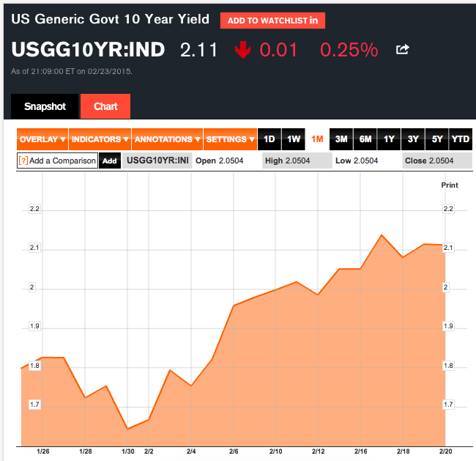Click the right 1.7 y-axis label
476x461 pixels.
(x=448, y=405)
